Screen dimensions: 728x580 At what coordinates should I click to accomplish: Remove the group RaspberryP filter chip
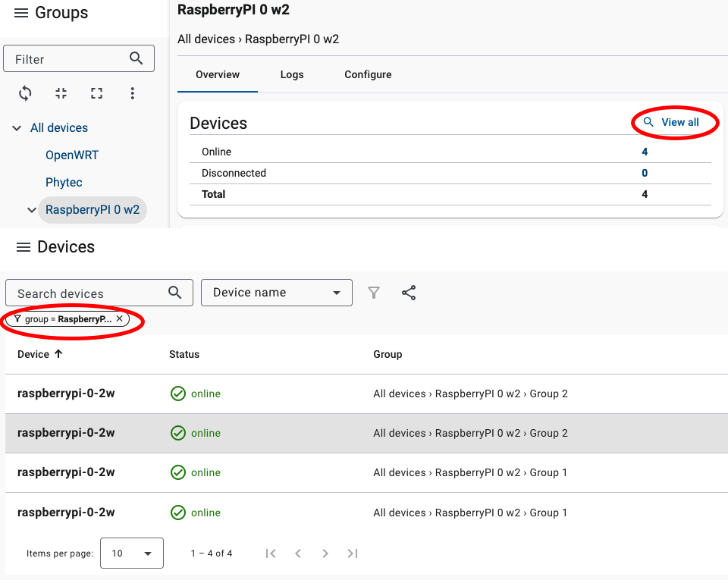pos(119,318)
